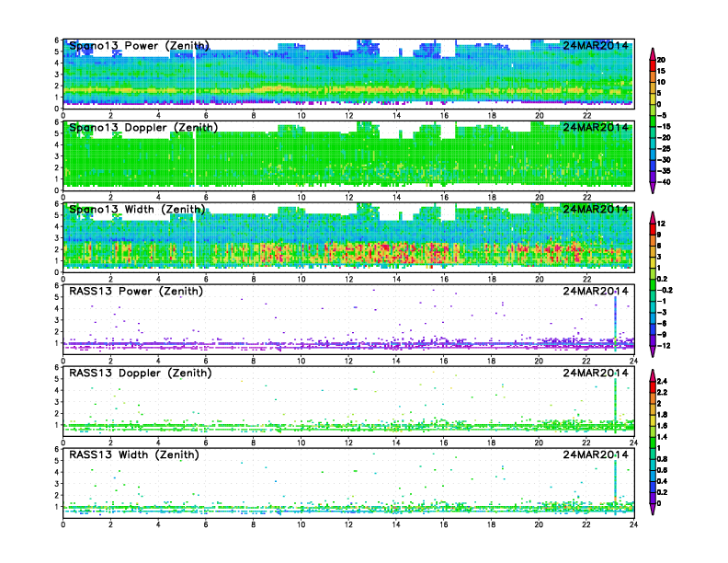Click 24MAR2014 date in RASS13 Power panel
The image size is (728, 563).
596,291
